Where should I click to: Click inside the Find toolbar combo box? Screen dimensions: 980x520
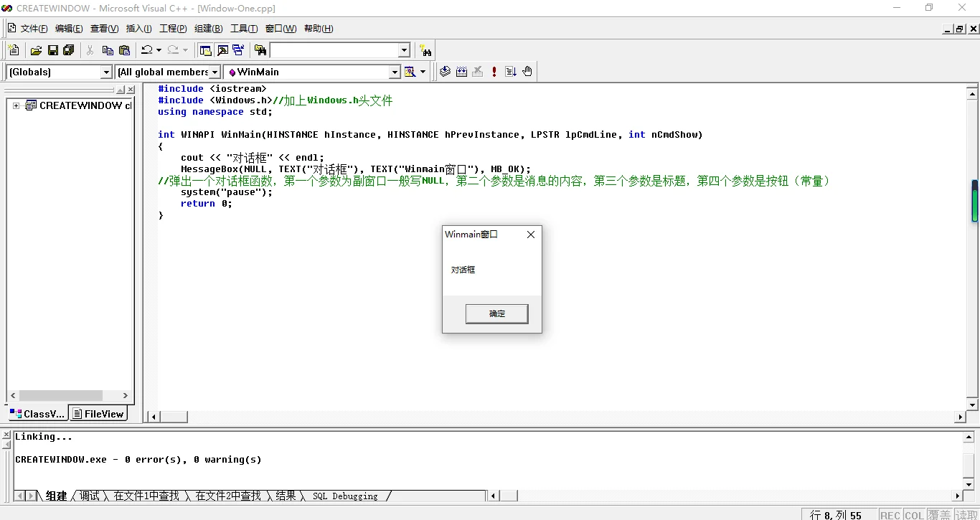[x=337, y=50]
